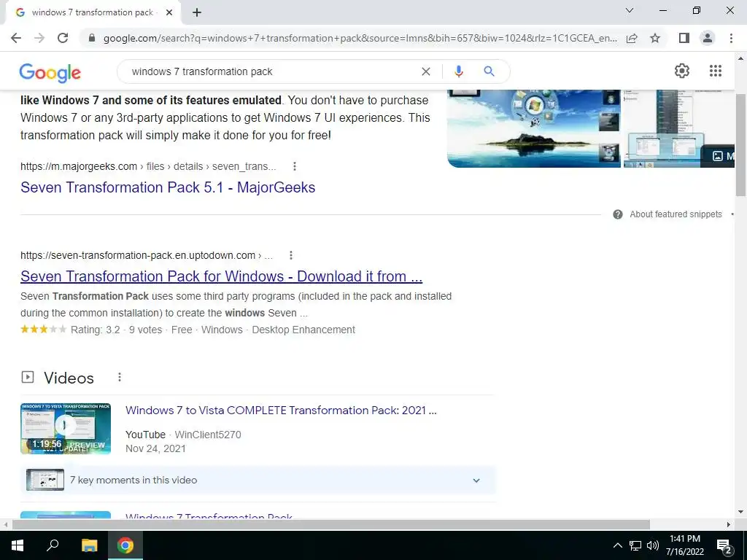This screenshot has height=560, width=747.
Task: Open the network status tray icon
Action: click(635, 545)
